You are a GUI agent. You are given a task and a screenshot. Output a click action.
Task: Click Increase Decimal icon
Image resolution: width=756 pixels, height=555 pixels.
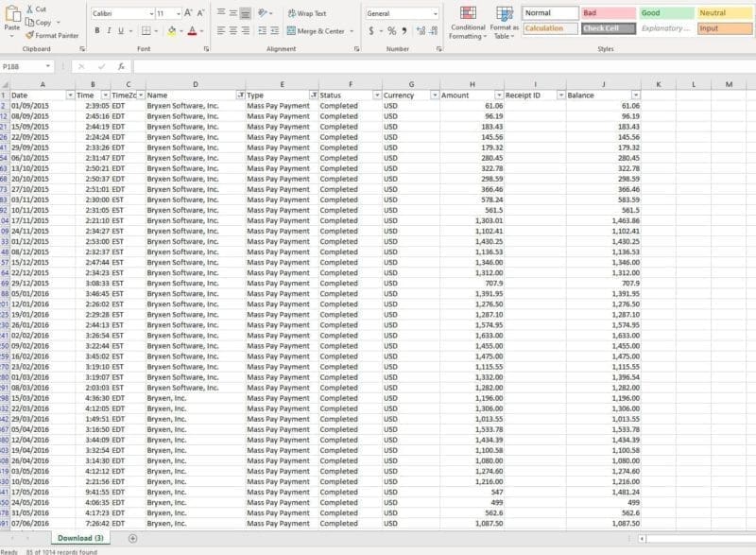[x=421, y=31]
